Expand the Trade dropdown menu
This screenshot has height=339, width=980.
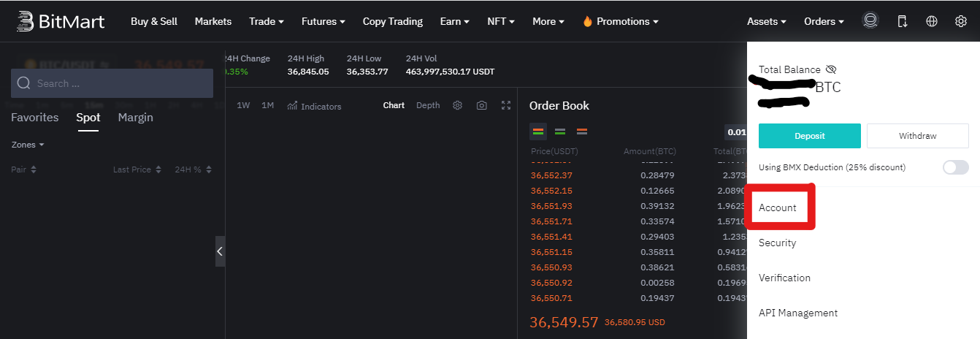pyautogui.click(x=267, y=21)
